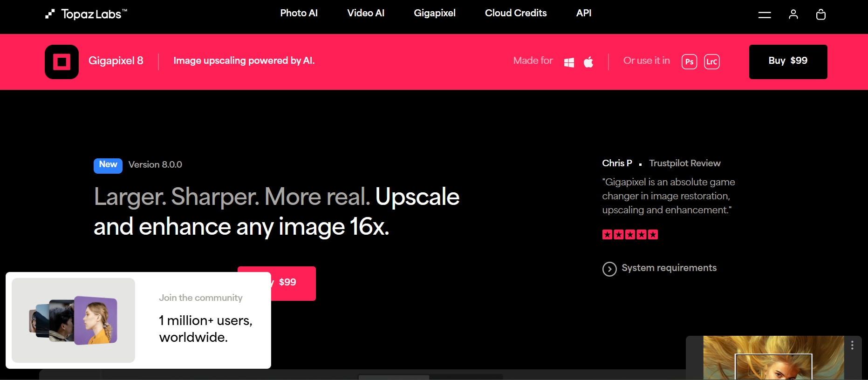This screenshot has height=380, width=868.
Task: Go to the API page
Action: [x=584, y=13]
